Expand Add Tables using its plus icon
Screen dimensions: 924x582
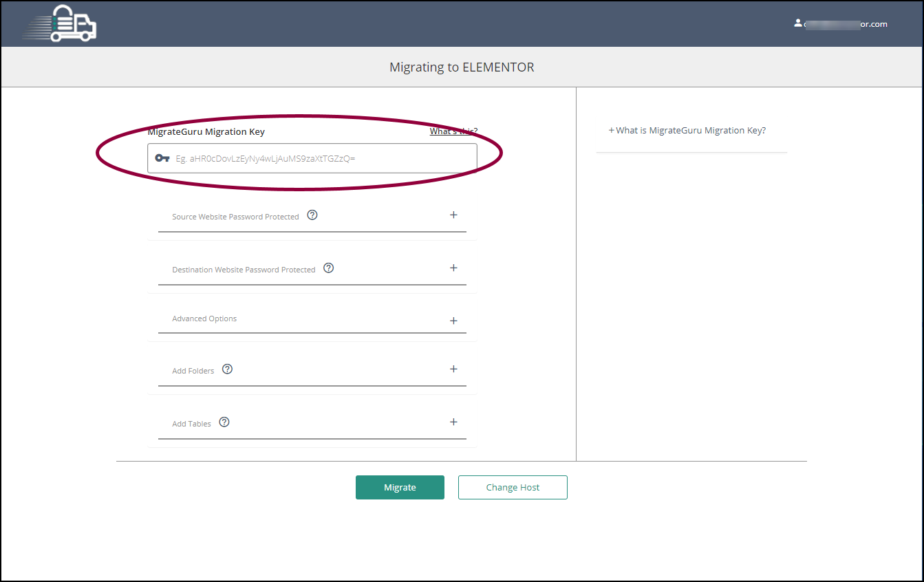click(453, 422)
